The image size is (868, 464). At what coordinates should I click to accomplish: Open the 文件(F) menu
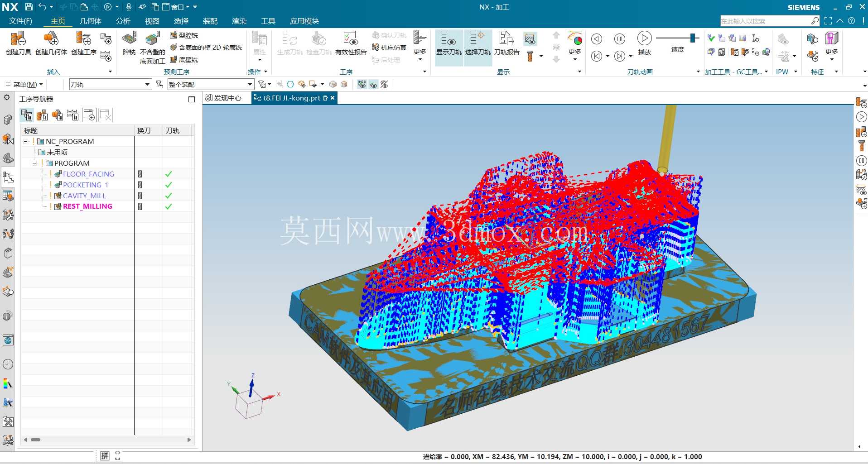point(20,21)
